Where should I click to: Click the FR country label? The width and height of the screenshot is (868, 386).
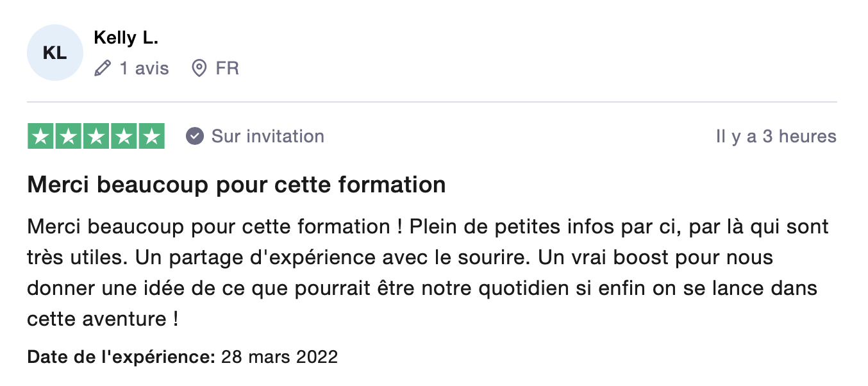tap(228, 68)
